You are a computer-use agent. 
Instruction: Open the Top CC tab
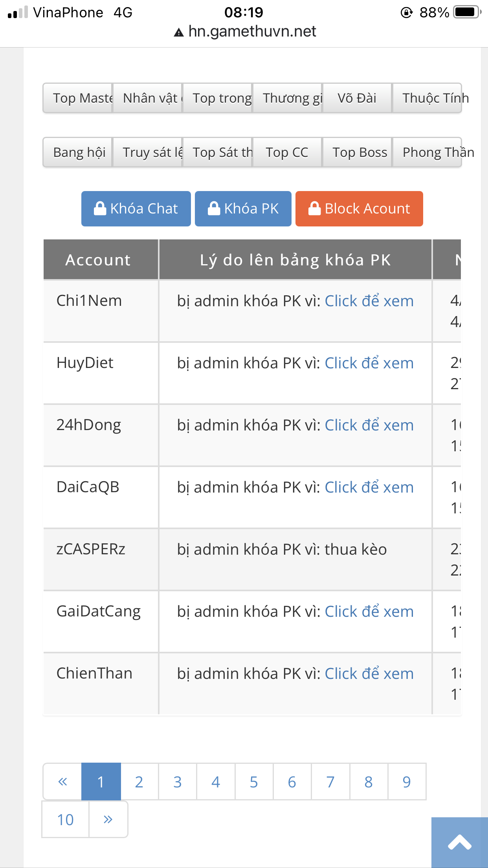pyautogui.click(x=287, y=152)
